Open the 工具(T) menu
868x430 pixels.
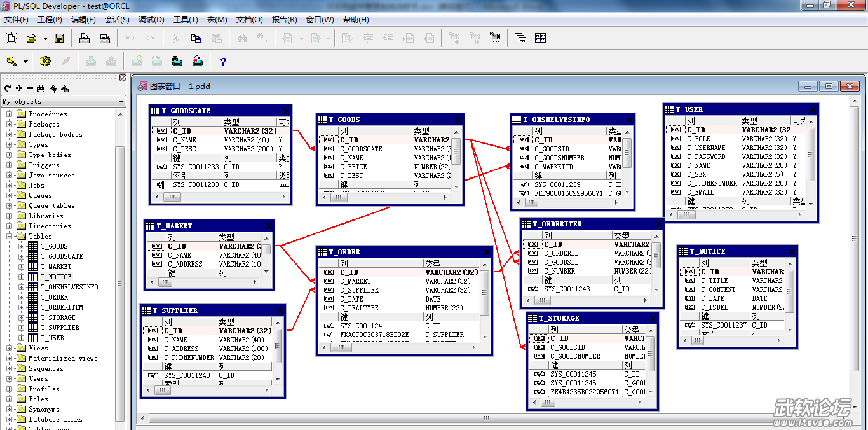(186, 20)
